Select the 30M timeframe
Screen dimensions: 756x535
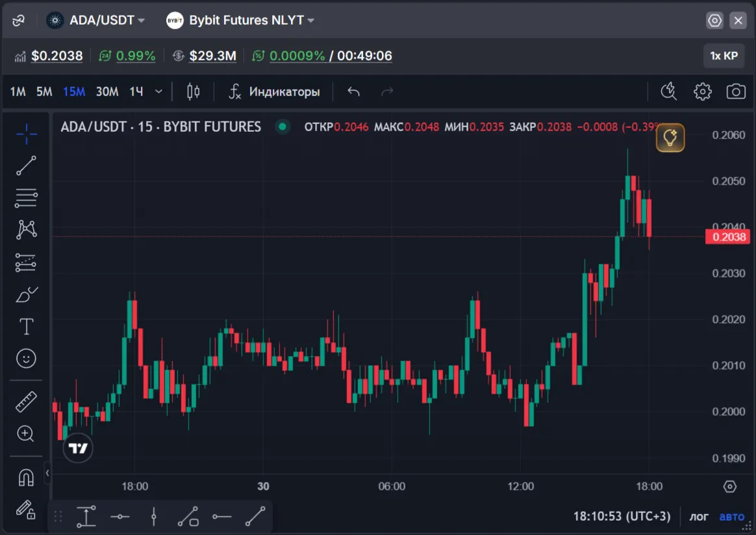tap(107, 92)
